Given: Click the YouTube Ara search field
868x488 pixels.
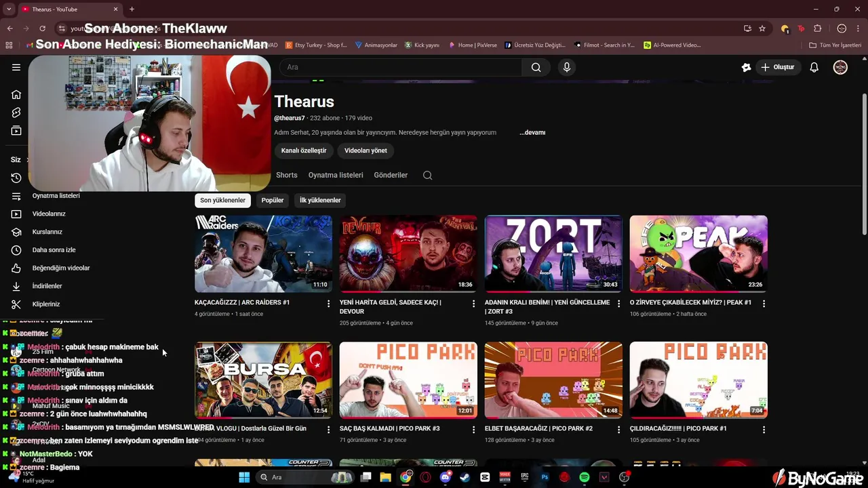Looking at the screenshot, I should tap(400, 67).
